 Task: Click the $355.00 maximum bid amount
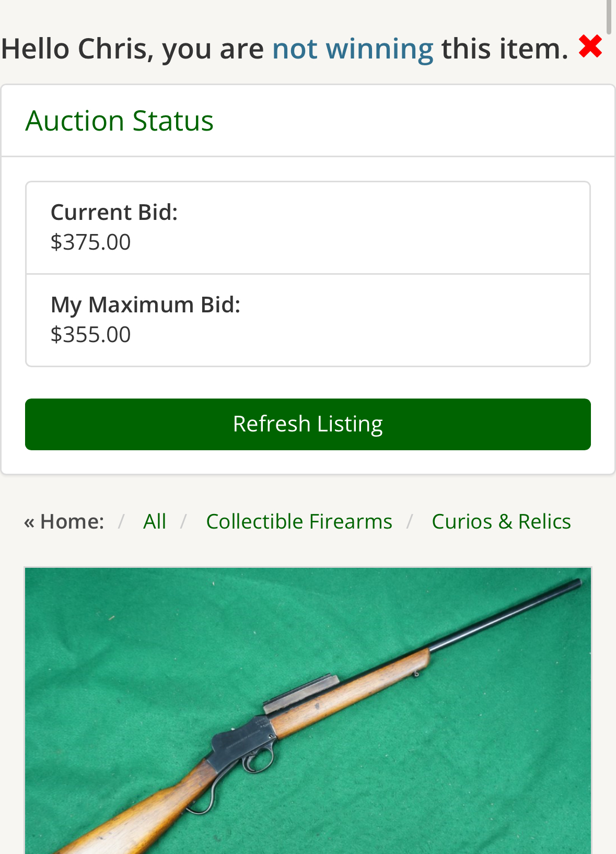point(90,335)
